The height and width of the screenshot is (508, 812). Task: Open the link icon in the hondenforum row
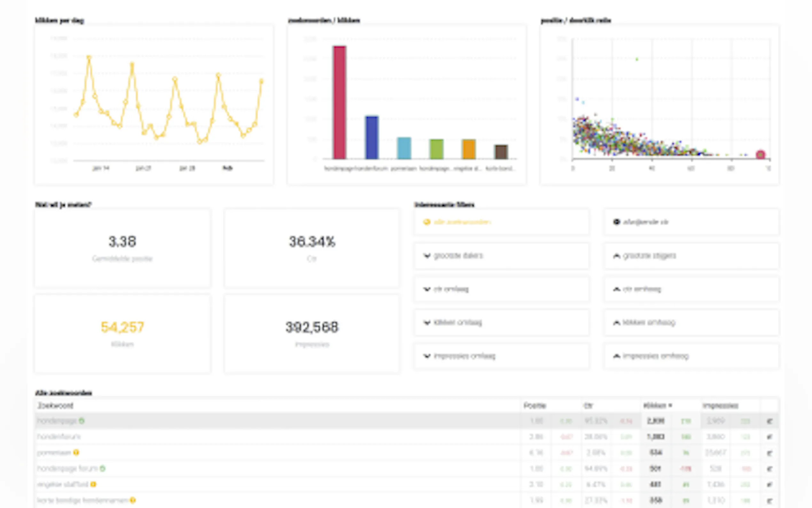coord(770,437)
